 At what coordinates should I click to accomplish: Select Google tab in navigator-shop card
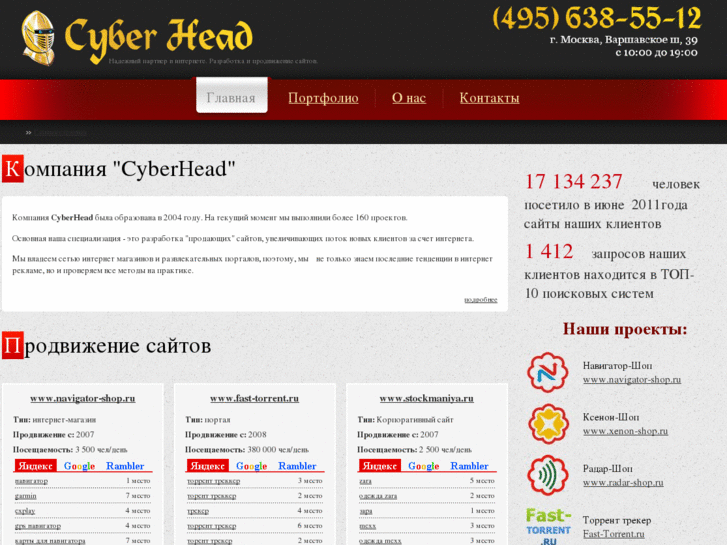[x=79, y=466]
